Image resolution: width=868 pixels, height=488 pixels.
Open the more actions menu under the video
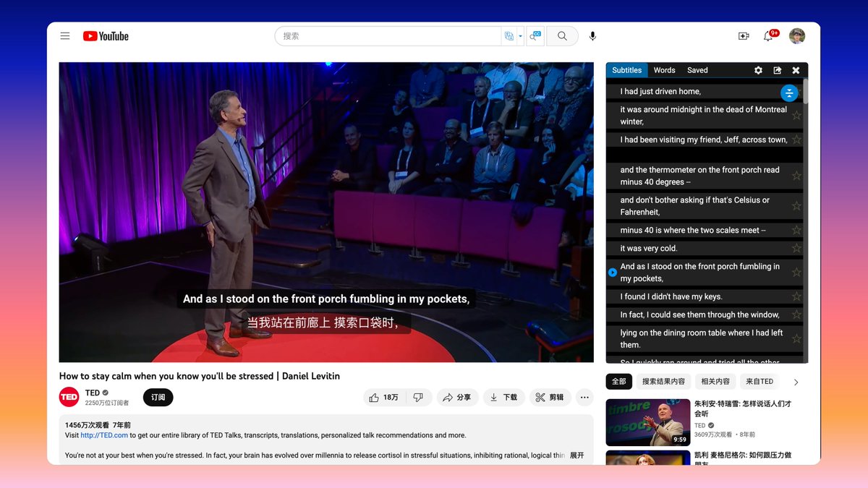(x=584, y=397)
